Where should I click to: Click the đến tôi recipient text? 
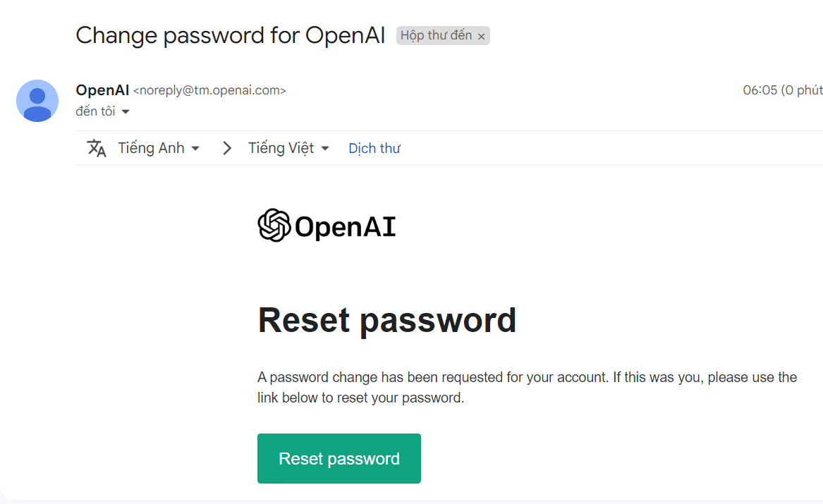click(x=95, y=111)
